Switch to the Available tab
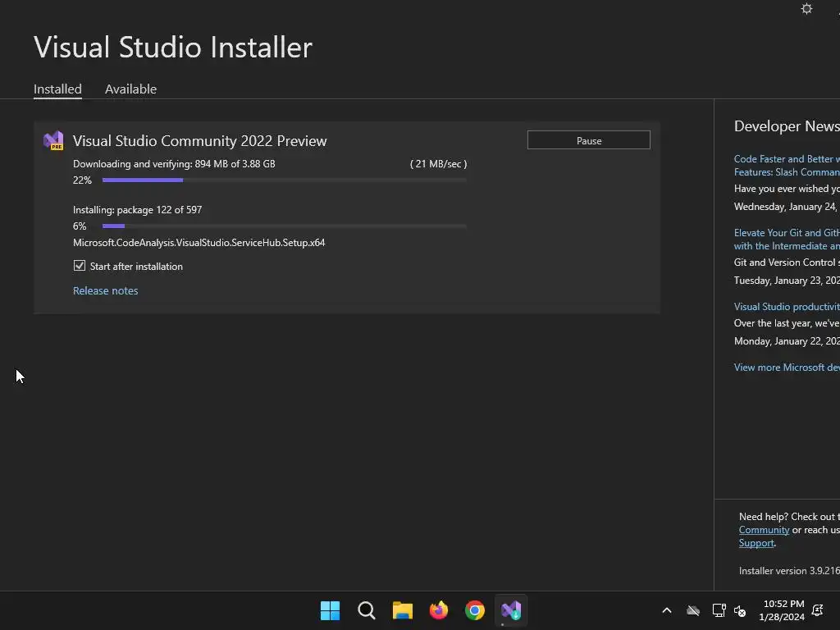The width and height of the screenshot is (840, 630). 130,89
